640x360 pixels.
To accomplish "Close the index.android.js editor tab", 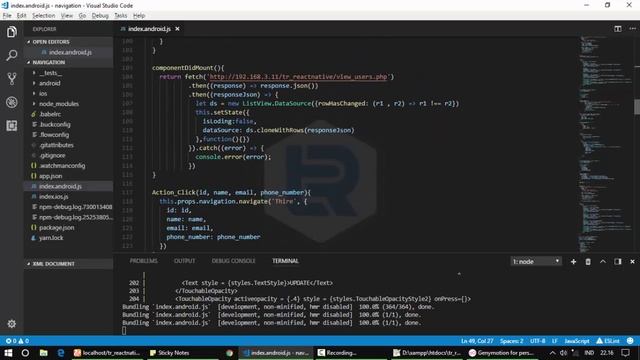I will click(177, 29).
